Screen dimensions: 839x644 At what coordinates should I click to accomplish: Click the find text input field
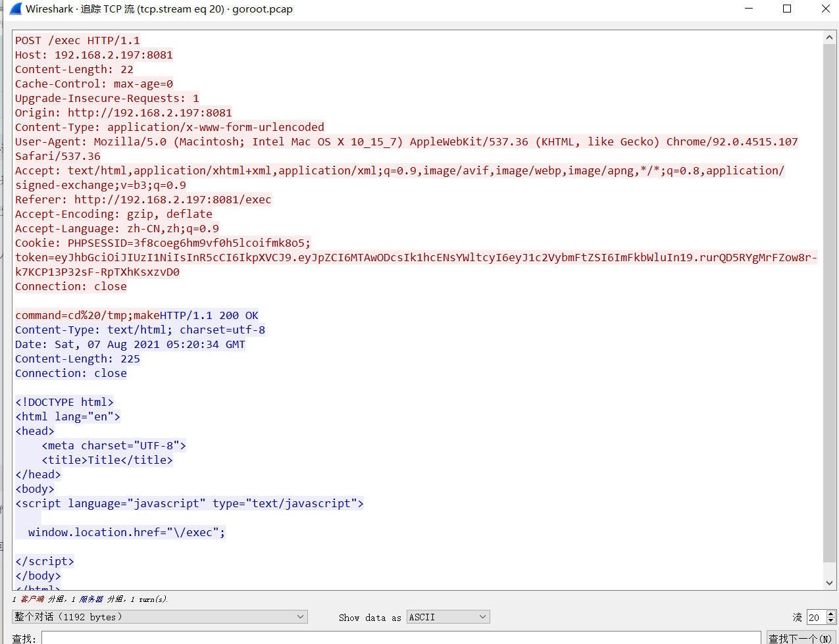[401, 638]
